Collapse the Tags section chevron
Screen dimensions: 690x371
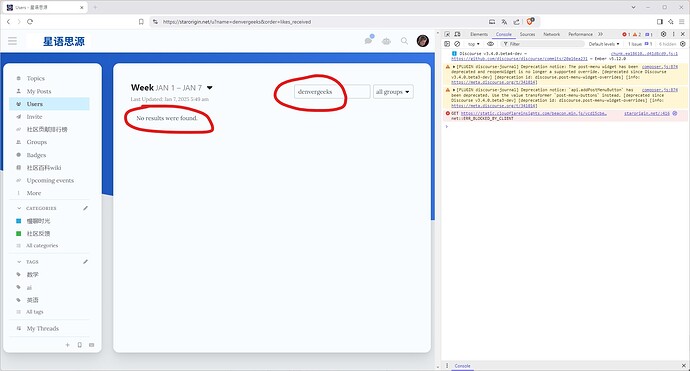click(19, 262)
